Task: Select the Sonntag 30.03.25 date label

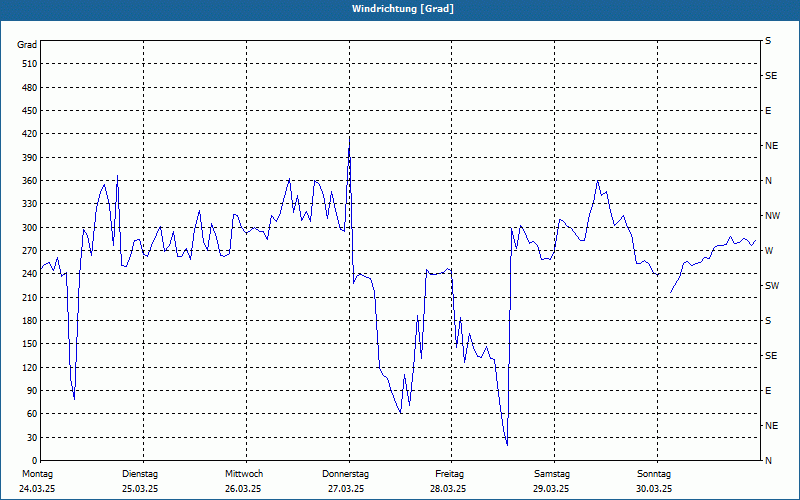Action: [654, 481]
